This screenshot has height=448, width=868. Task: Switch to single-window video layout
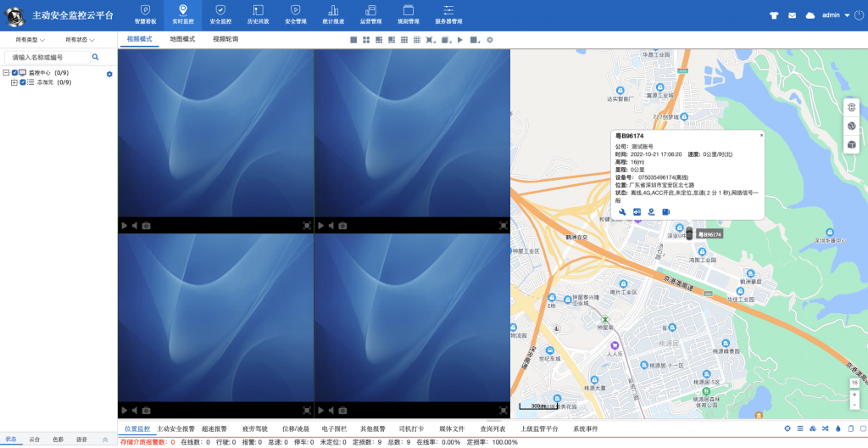point(353,40)
